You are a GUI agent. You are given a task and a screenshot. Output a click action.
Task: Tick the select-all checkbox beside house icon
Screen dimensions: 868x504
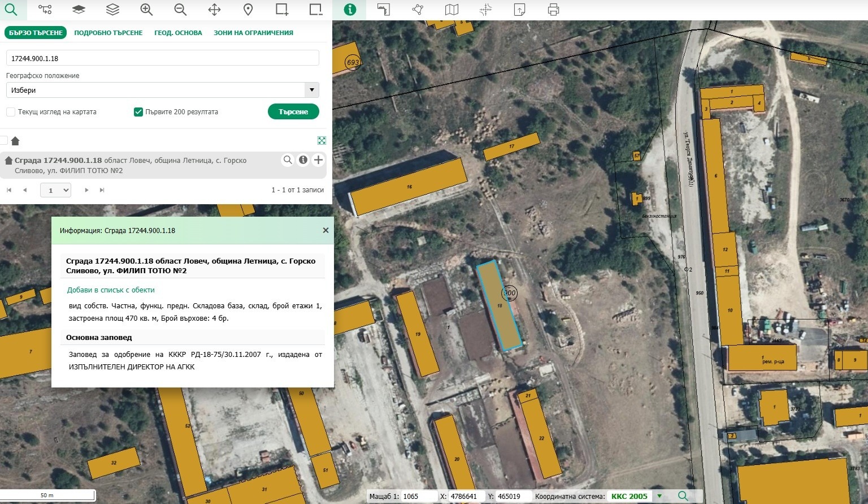click(3, 140)
